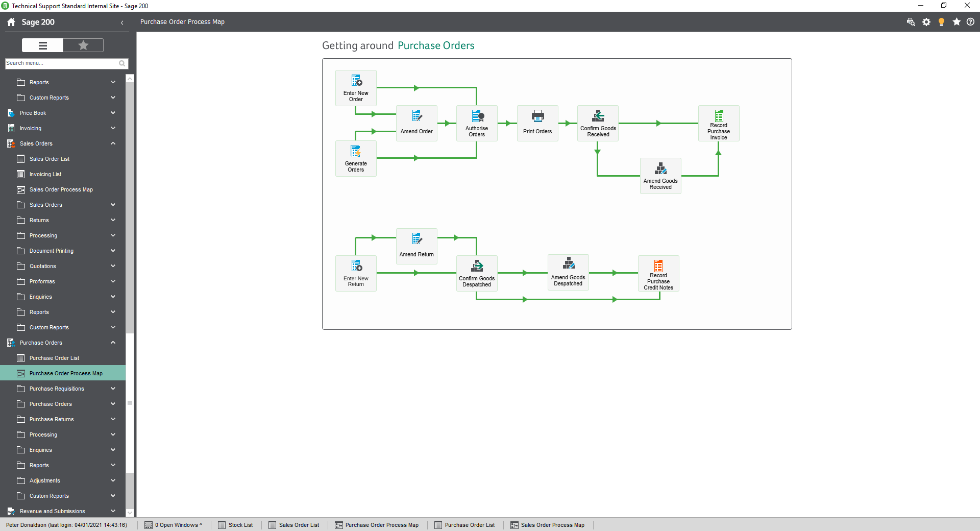Click the Print Orders node in the process map

pyautogui.click(x=537, y=123)
